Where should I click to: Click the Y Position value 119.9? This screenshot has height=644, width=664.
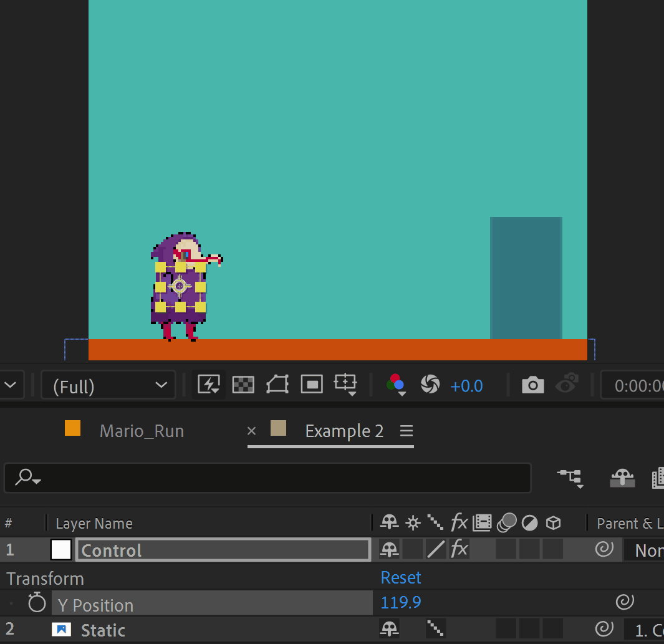pos(401,602)
